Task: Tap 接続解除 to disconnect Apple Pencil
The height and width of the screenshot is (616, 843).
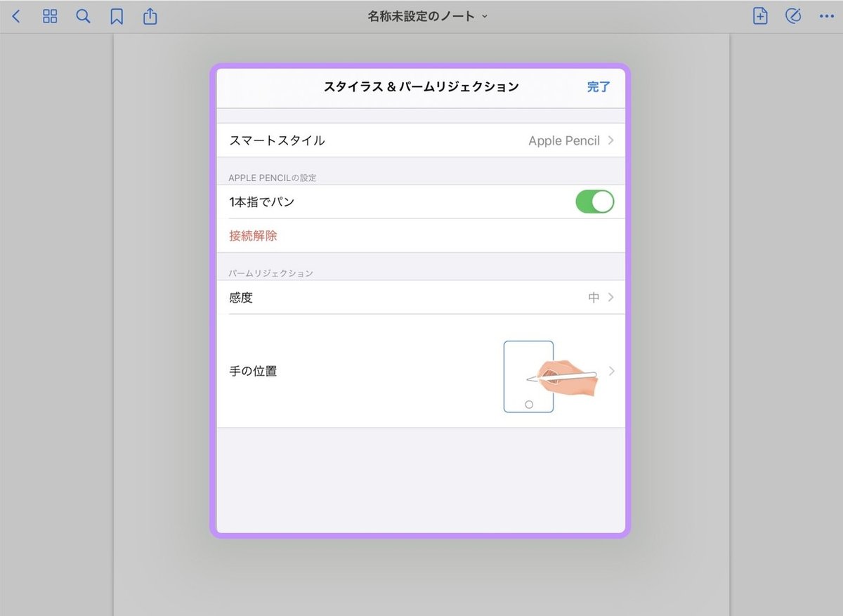Action: click(x=251, y=236)
